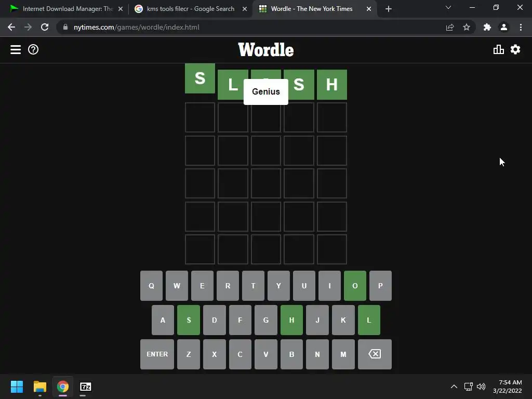Tap the U key on Wordle keyboard
The image size is (532, 399).
(x=304, y=286)
